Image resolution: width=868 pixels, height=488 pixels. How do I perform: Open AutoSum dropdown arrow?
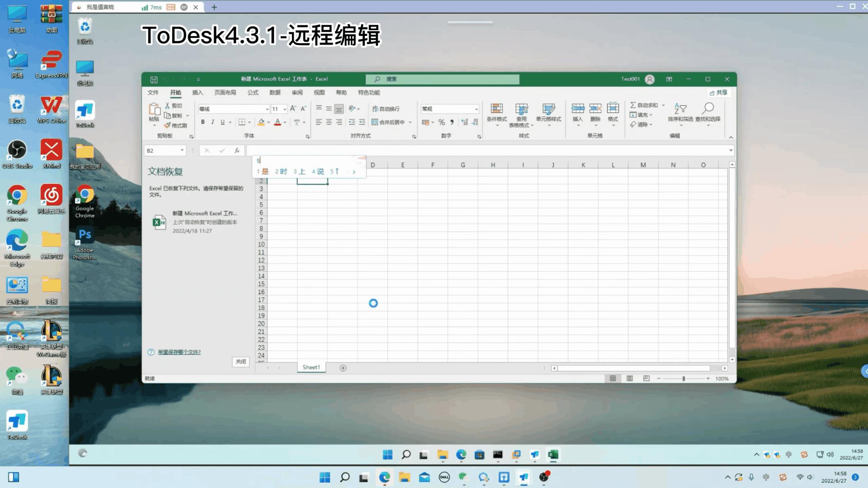pos(663,105)
